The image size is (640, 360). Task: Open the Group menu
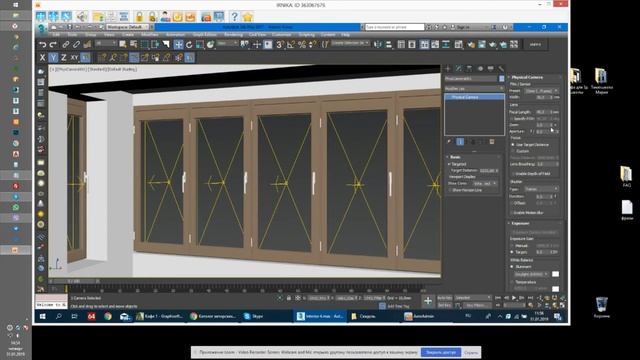click(x=90, y=35)
